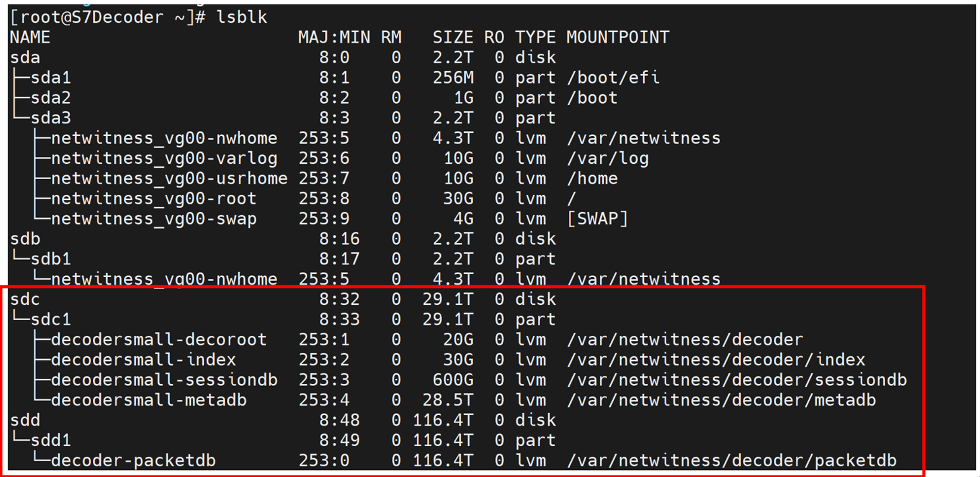Click the 253:9 device number
Image resolution: width=980 pixels, height=477 pixels.
tap(324, 219)
